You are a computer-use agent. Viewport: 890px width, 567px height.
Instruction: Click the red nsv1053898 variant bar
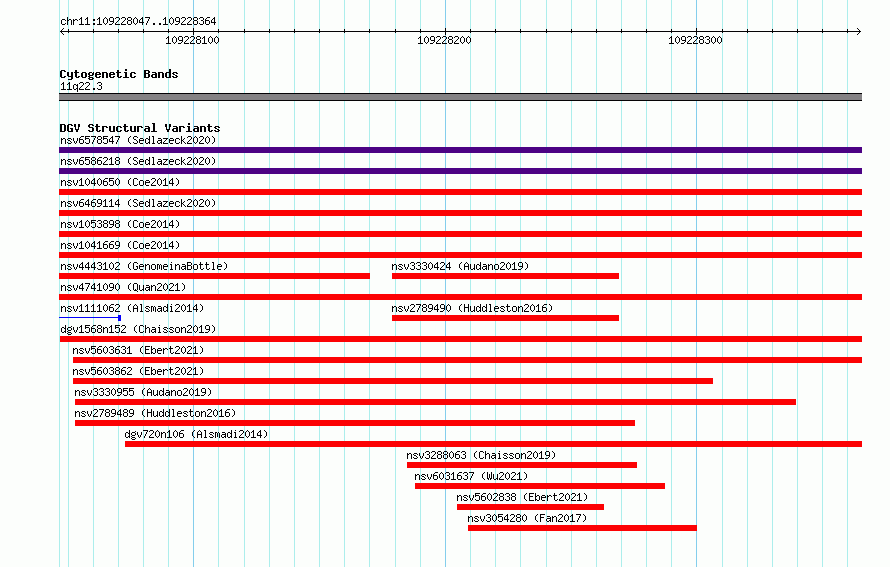(460, 234)
